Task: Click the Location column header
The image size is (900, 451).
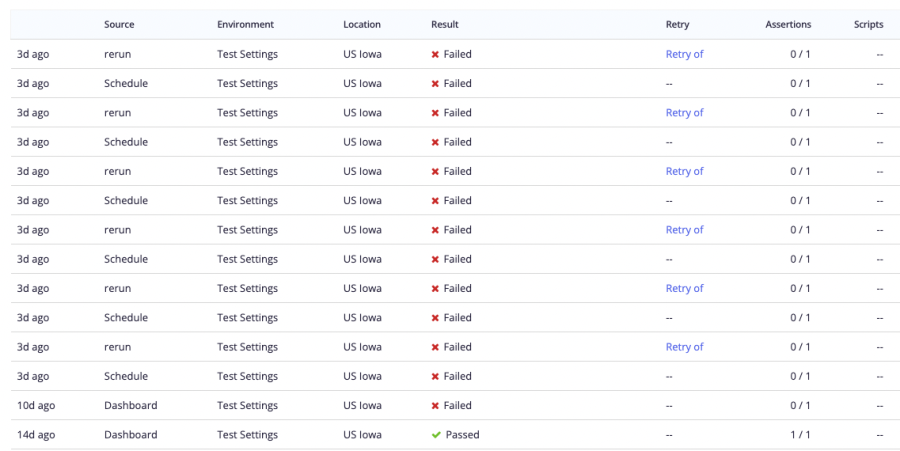Action: coord(362,24)
